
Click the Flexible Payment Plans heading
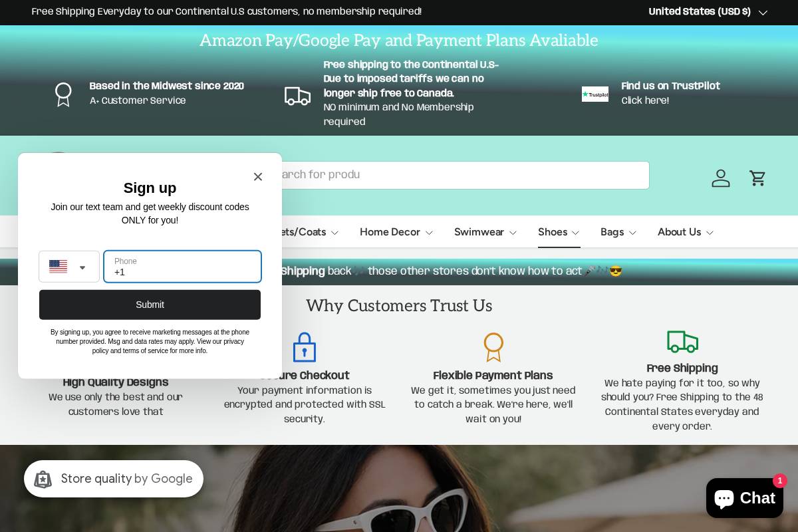[x=493, y=376]
